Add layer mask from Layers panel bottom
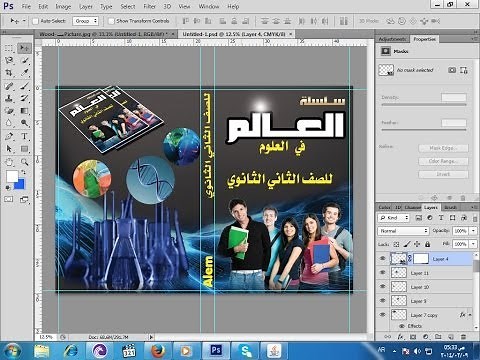 coord(413,337)
